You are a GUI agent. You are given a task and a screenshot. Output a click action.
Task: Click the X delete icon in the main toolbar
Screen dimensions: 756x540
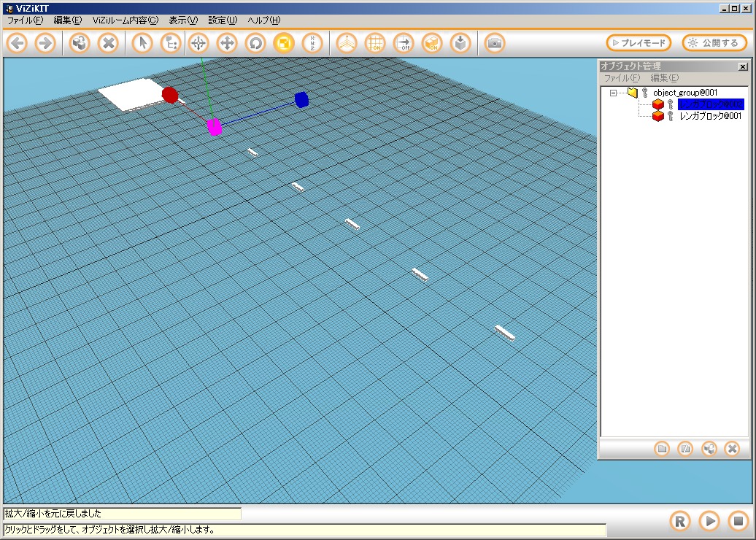point(108,43)
